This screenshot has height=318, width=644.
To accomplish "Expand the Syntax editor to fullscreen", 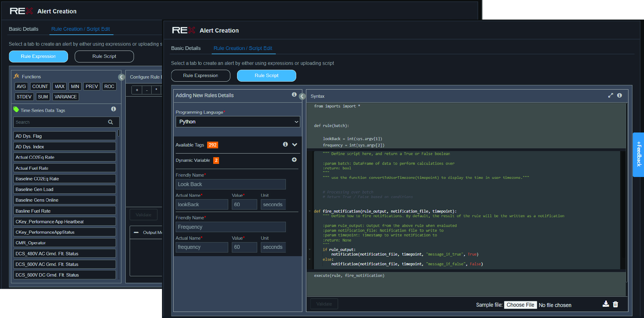I will click(x=610, y=95).
